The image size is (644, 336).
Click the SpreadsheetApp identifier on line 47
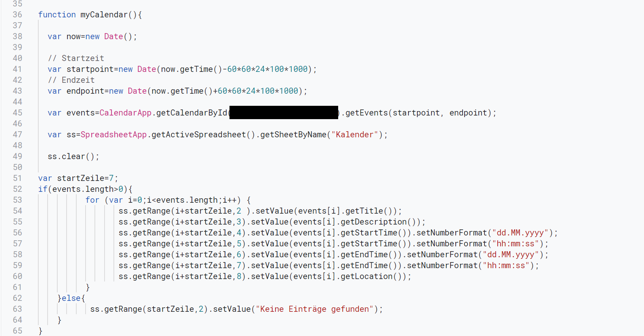tap(114, 134)
